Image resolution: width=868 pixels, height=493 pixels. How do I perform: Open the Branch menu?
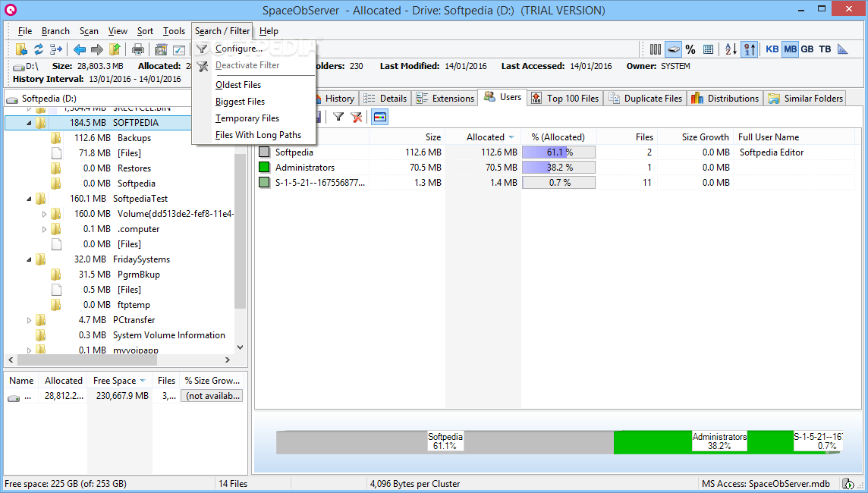[x=55, y=31]
